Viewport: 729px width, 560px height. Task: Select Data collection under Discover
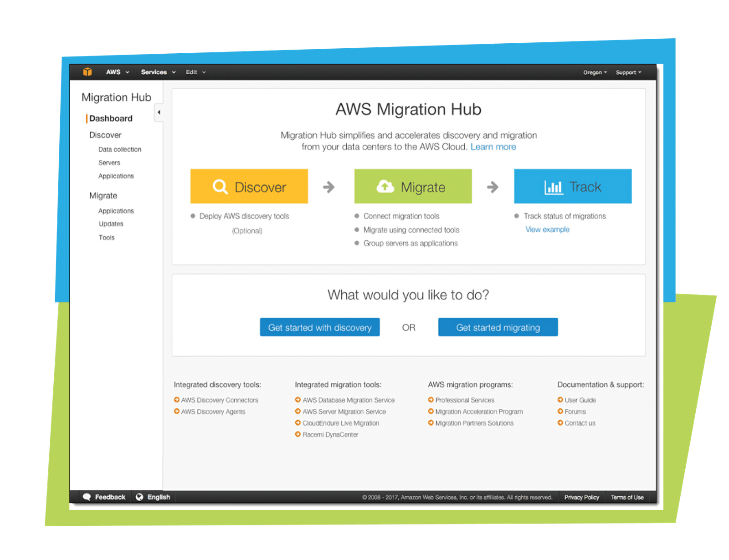pyautogui.click(x=119, y=149)
